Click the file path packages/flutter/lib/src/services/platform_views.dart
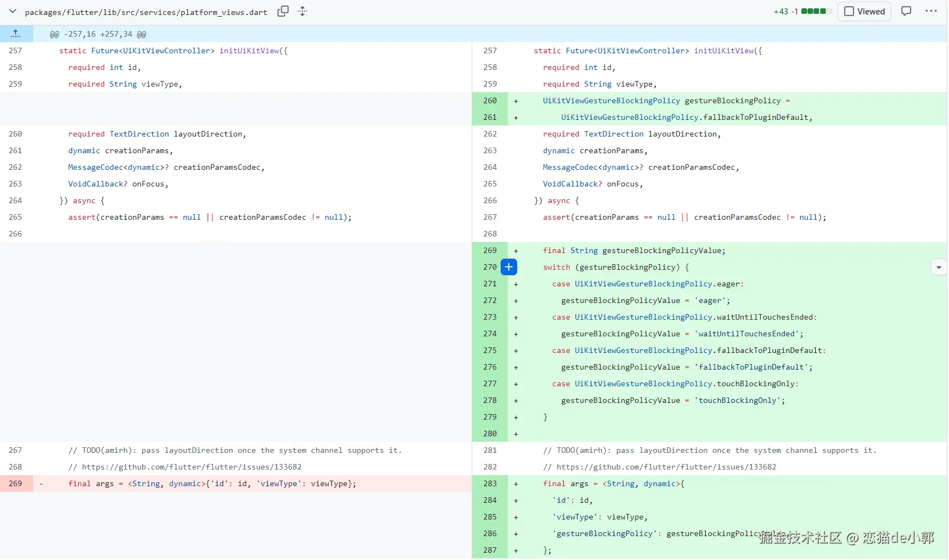The image size is (949, 560). tap(146, 12)
